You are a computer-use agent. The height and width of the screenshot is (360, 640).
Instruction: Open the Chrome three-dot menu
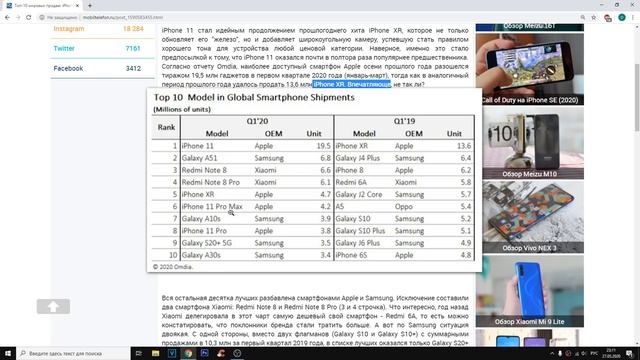coord(633,18)
